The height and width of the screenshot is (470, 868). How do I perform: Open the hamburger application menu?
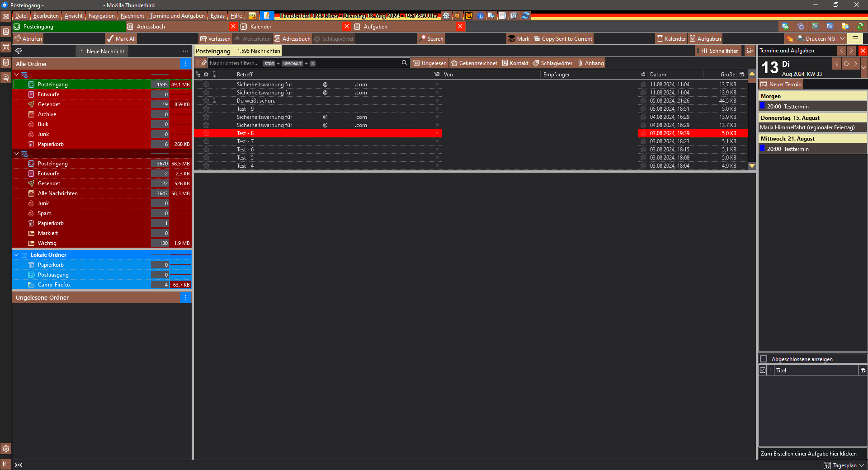(x=855, y=38)
